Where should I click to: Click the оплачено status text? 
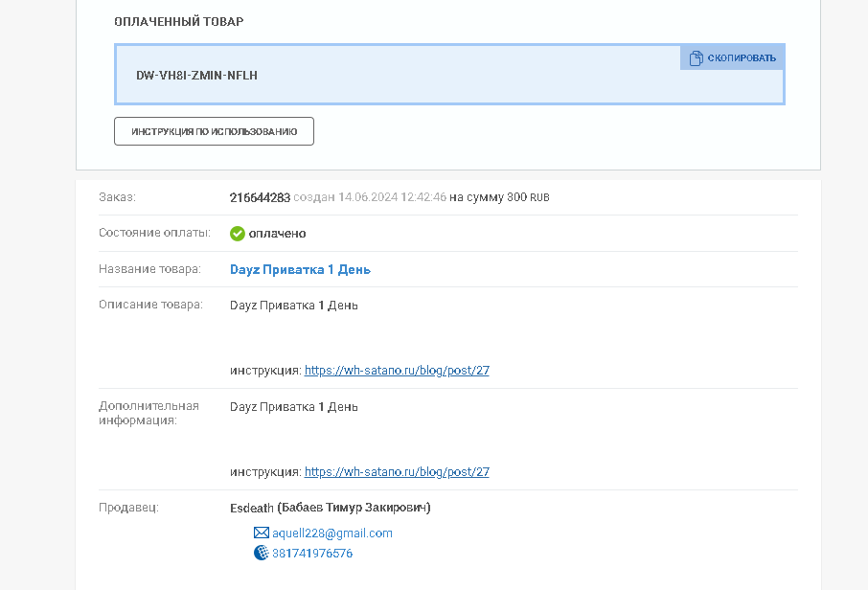coord(278,234)
